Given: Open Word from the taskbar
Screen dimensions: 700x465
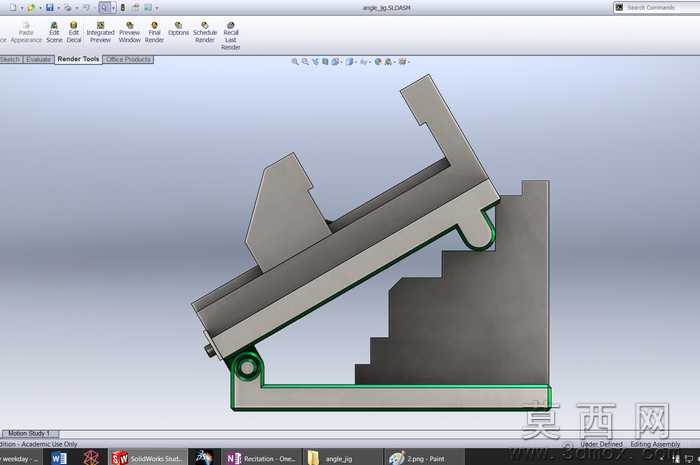Looking at the screenshot, I should click(x=58, y=458).
